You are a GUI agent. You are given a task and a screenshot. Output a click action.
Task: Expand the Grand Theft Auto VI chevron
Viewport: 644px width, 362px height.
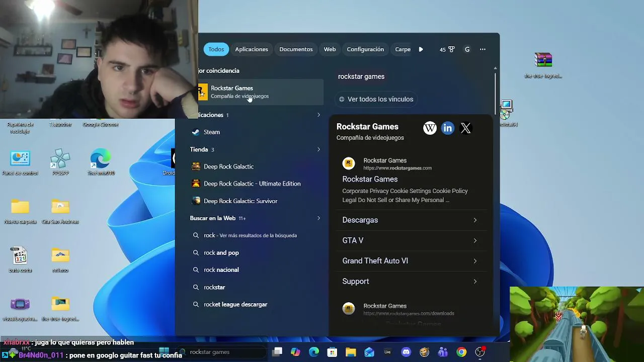click(x=475, y=261)
